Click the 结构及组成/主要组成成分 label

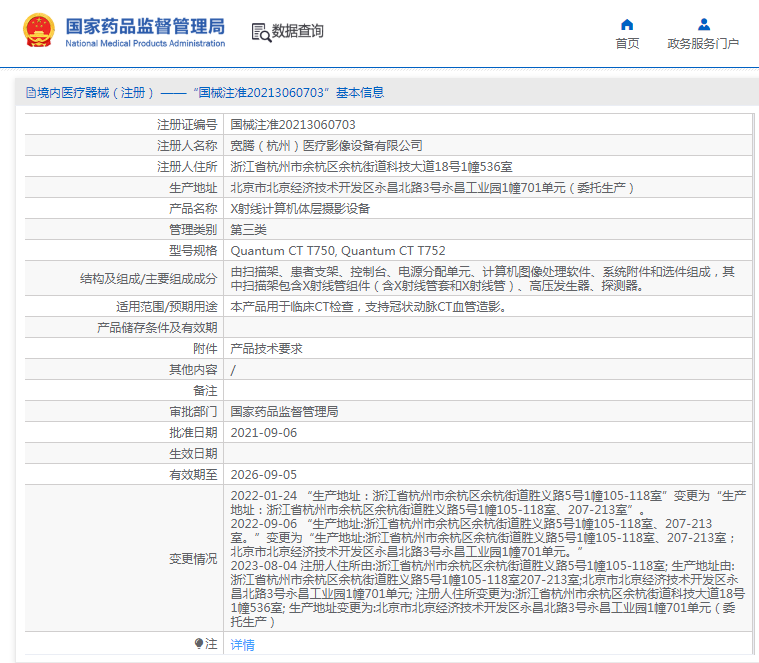coord(149,279)
